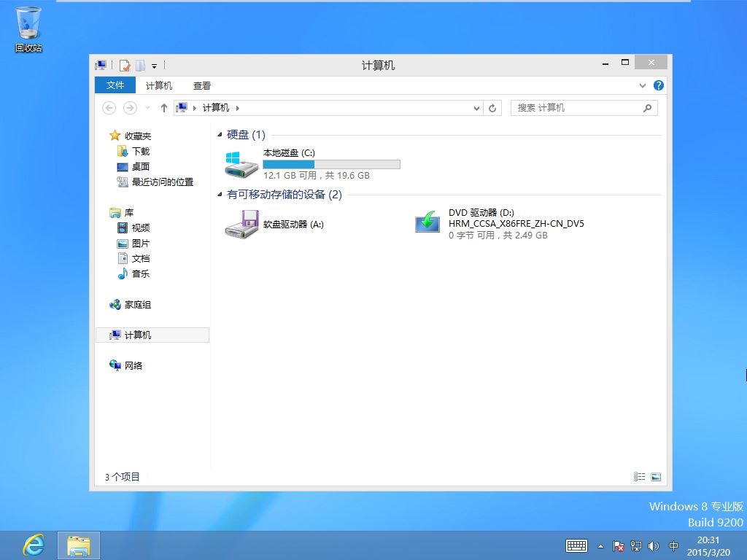Click the Forward navigation arrow
Viewport: 747px width, 560px height.
click(130, 108)
